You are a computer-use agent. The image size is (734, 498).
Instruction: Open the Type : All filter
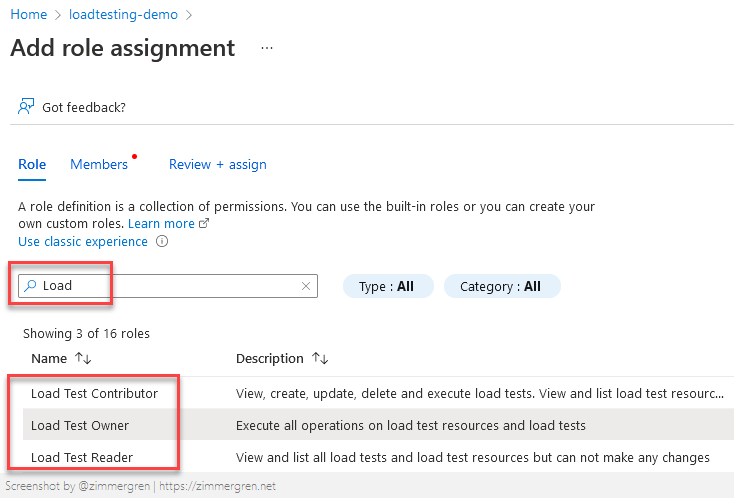tap(387, 286)
